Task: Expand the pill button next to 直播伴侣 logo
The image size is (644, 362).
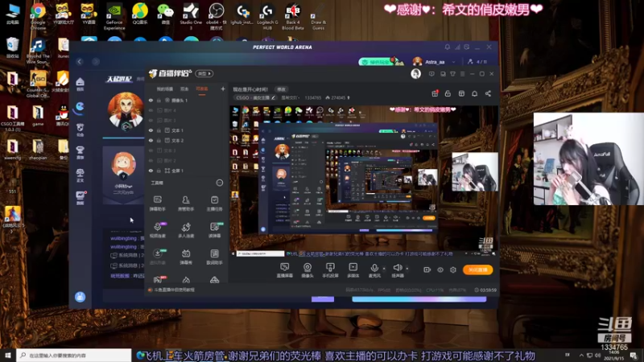Action: pos(204,73)
